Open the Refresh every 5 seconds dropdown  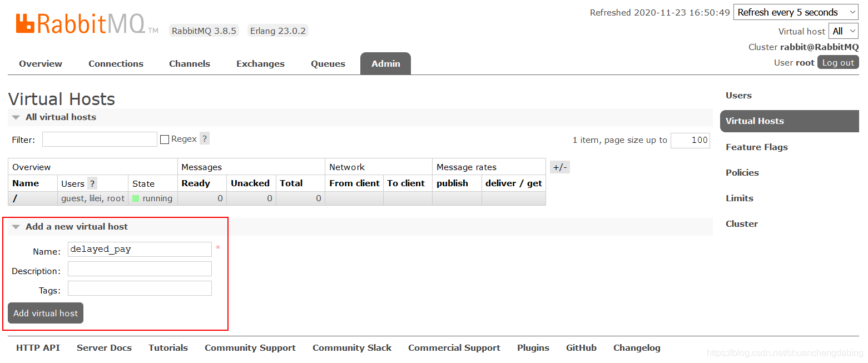coord(796,12)
